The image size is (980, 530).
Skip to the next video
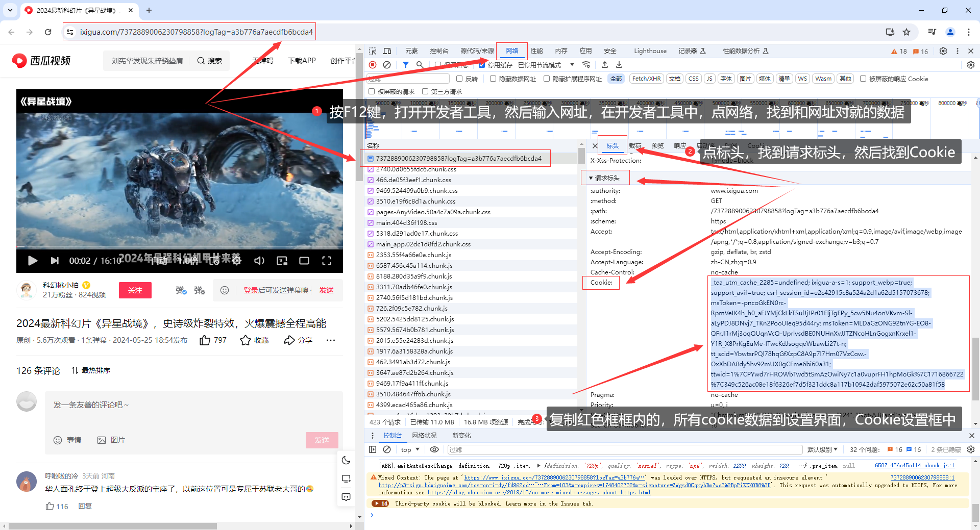[x=55, y=261]
